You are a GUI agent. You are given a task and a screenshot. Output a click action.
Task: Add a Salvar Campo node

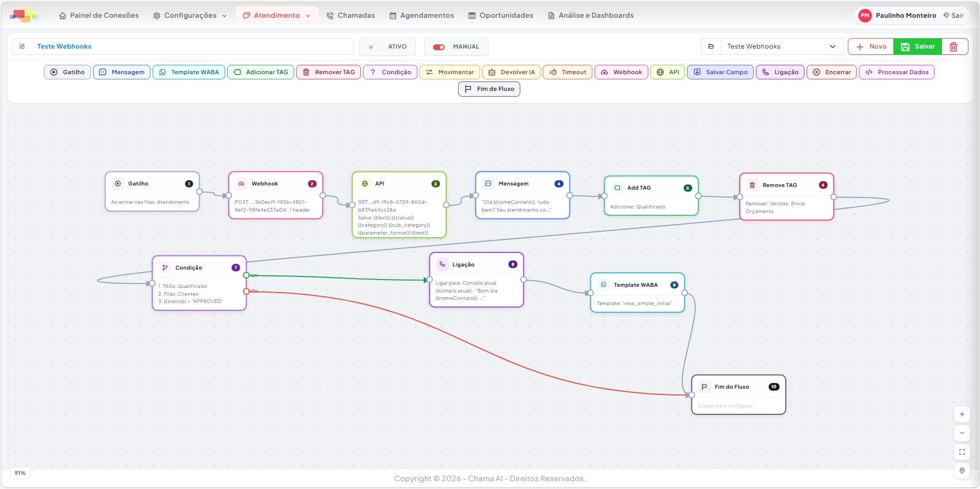(x=720, y=72)
